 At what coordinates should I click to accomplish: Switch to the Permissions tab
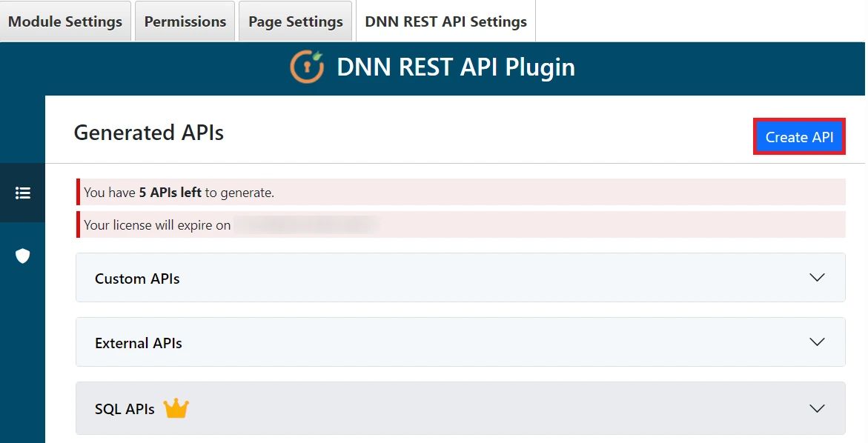click(185, 21)
